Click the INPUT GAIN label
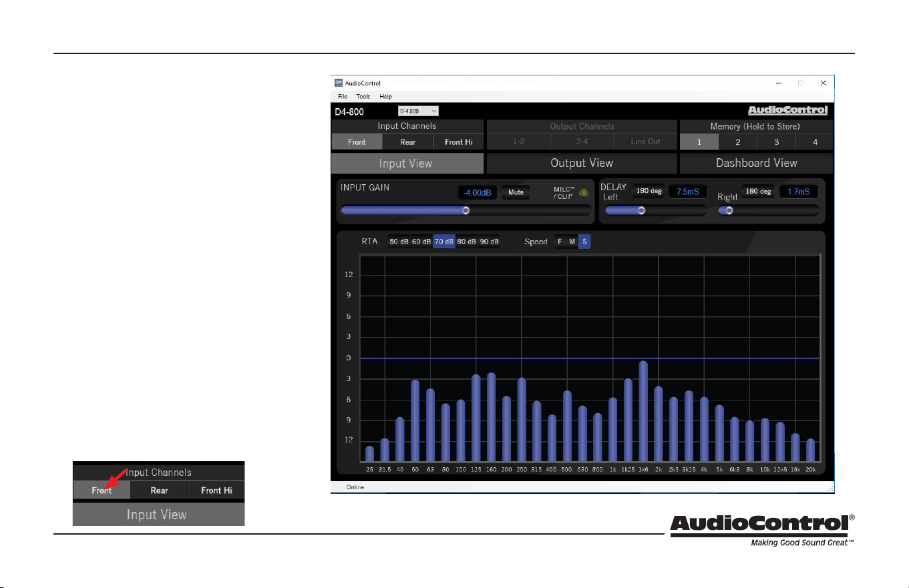The width and height of the screenshot is (909, 588). [x=365, y=188]
